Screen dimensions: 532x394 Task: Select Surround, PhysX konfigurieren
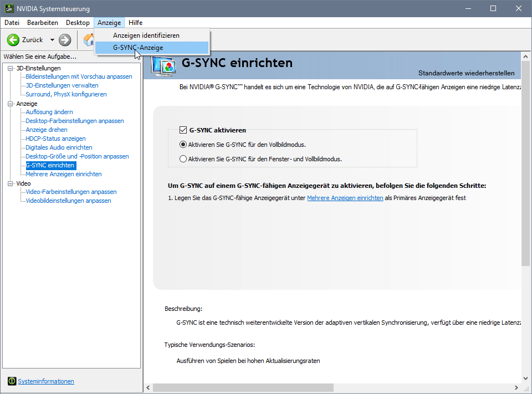click(66, 94)
